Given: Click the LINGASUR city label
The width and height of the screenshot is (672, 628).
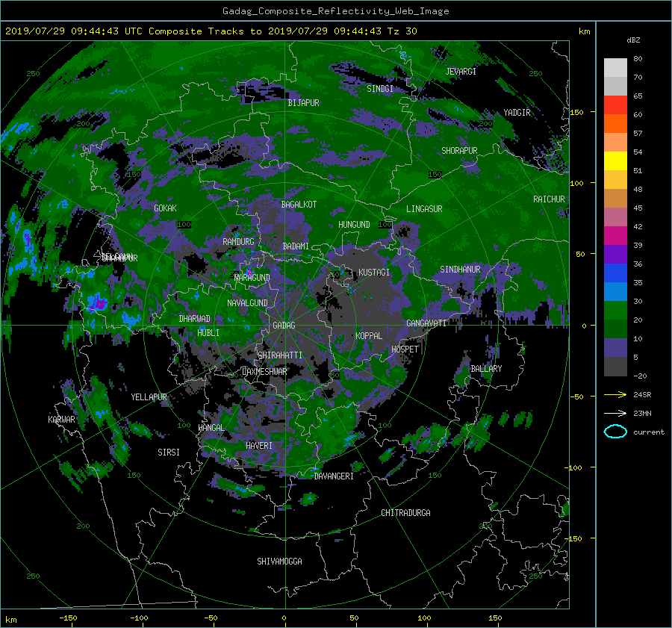Looking at the screenshot, I should pyautogui.click(x=424, y=209).
